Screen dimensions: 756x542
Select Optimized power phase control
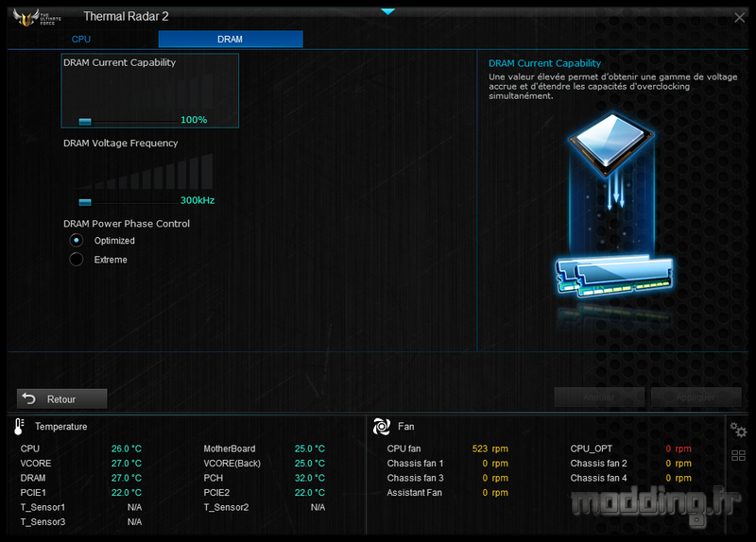click(77, 240)
